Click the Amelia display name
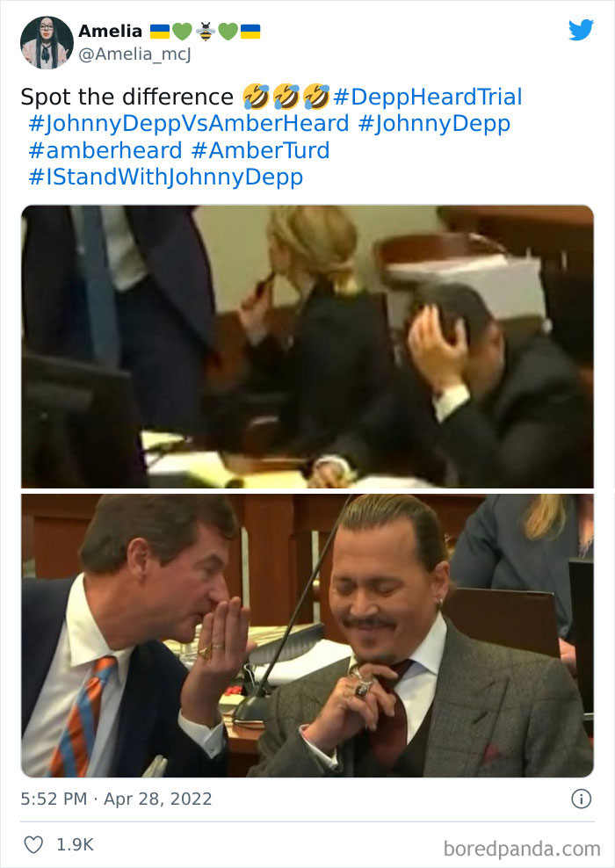615x868 pixels. pos(110,31)
